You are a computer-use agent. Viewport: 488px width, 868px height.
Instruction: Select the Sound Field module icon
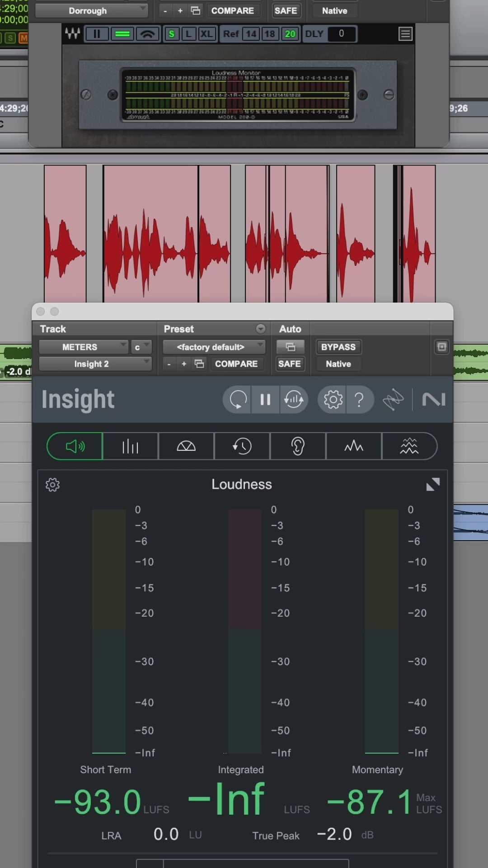pyautogui.click(x=186, y=447)
